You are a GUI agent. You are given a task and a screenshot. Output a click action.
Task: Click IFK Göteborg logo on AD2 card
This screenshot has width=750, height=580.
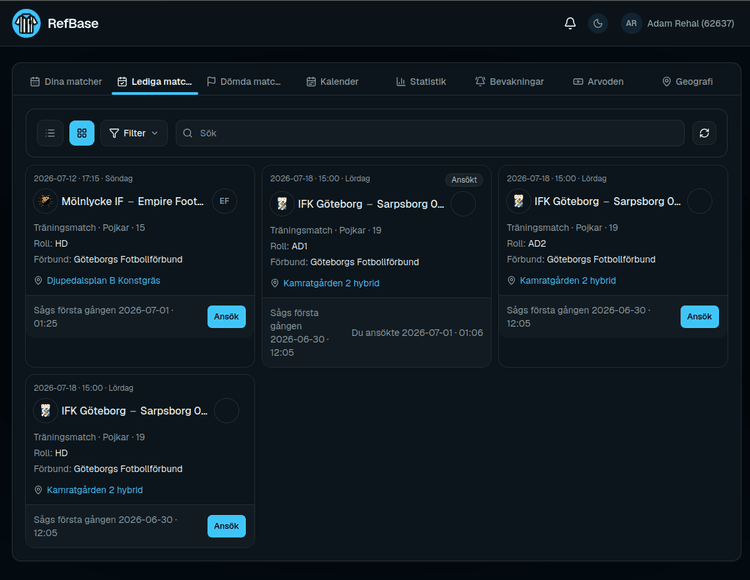pyautogui.click(x=518, y=201)
